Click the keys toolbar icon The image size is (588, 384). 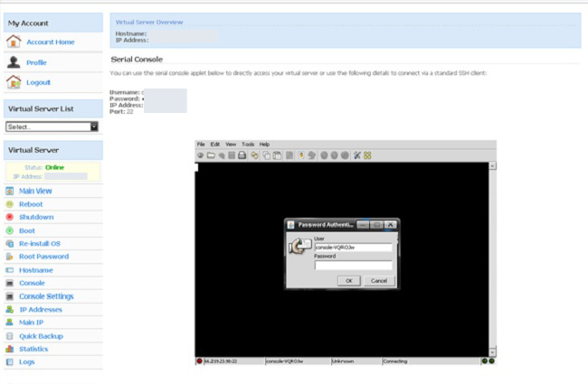coord(254,155)
